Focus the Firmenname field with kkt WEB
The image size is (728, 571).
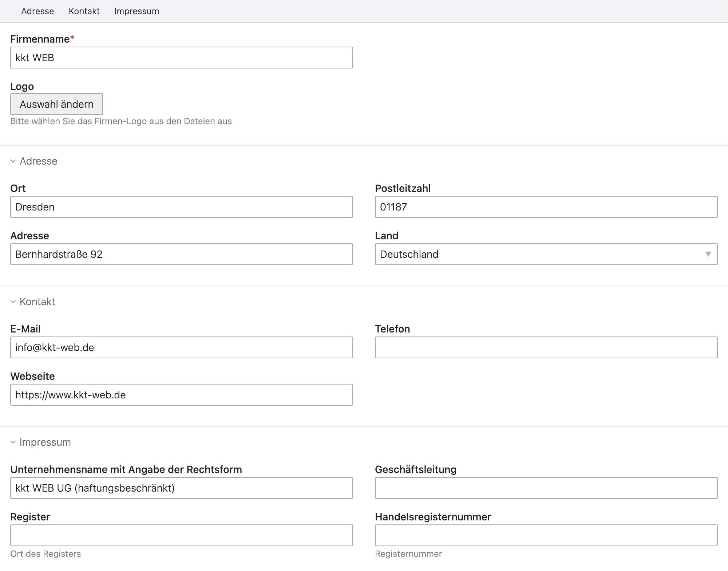click(181, 58)
